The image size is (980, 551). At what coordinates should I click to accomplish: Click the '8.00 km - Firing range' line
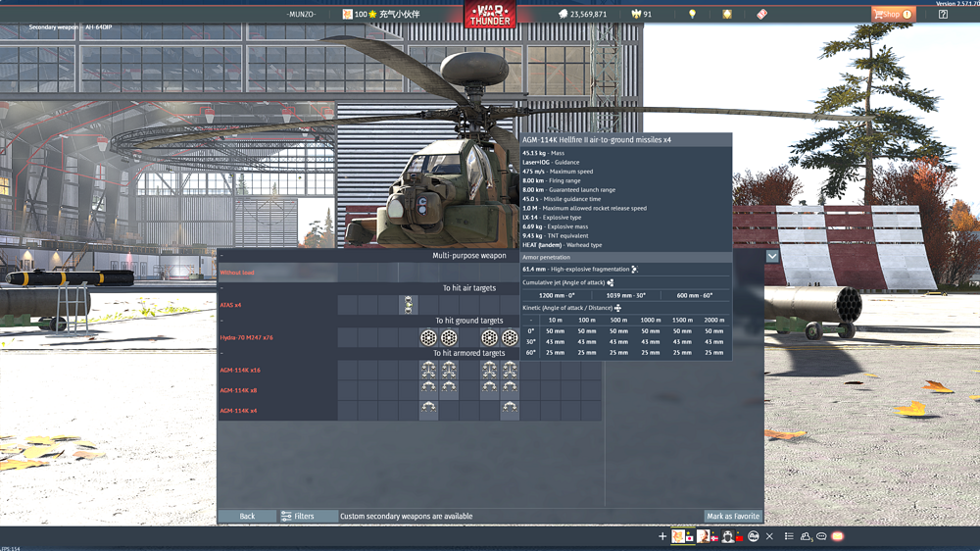click(x=551, y=180)
